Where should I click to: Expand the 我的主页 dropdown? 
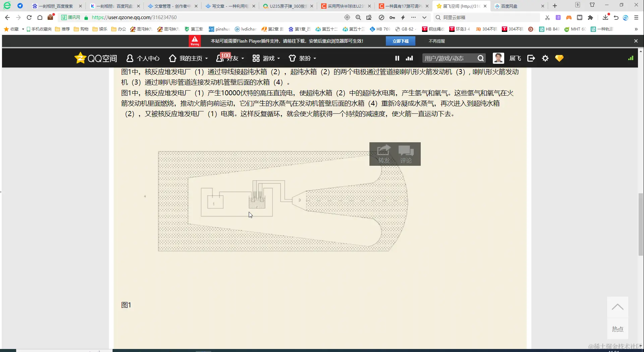tap(188, 58)
